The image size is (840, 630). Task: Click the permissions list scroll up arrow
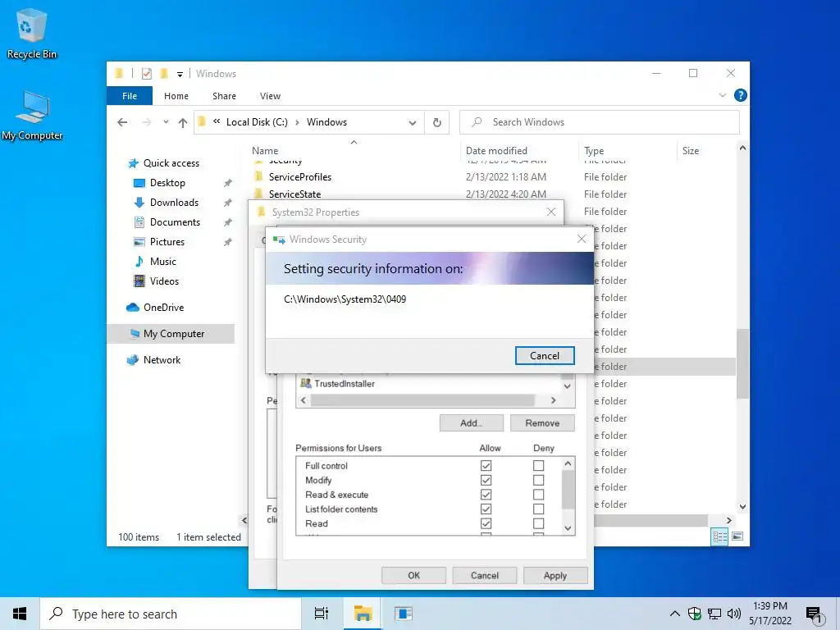pyautogui.click(x=568, y=463)
